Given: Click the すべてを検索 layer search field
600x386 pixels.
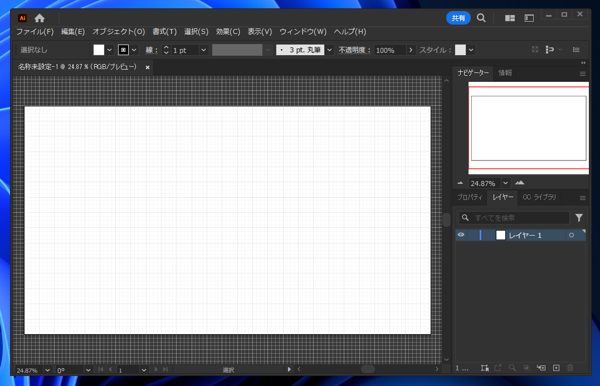Looking at the screenshot, I should [x=514, y=218].
